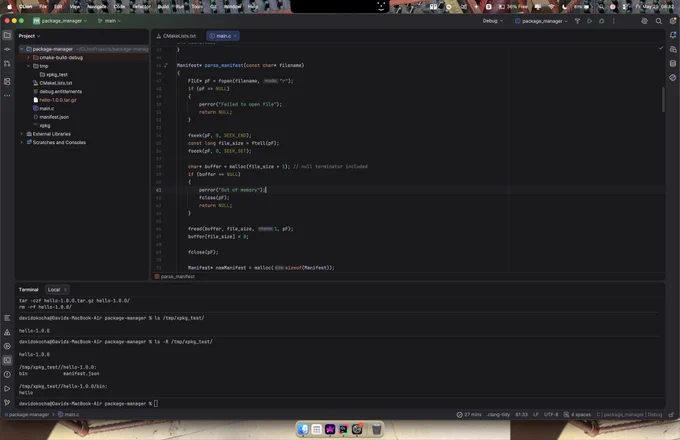Image resolution: width=680 pixels, height=440 pixels.
Task: Click the editor vertical scrollbar thumb
Action: (663, 99)
